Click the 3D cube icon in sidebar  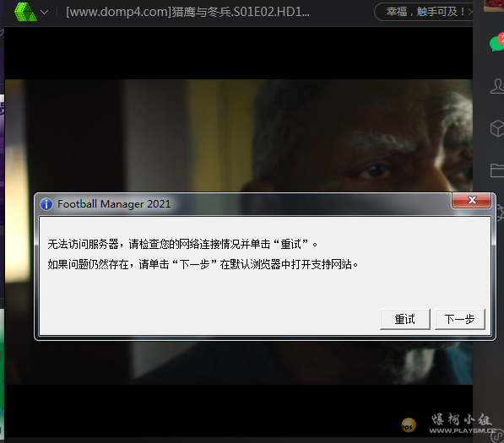point(497,128)
